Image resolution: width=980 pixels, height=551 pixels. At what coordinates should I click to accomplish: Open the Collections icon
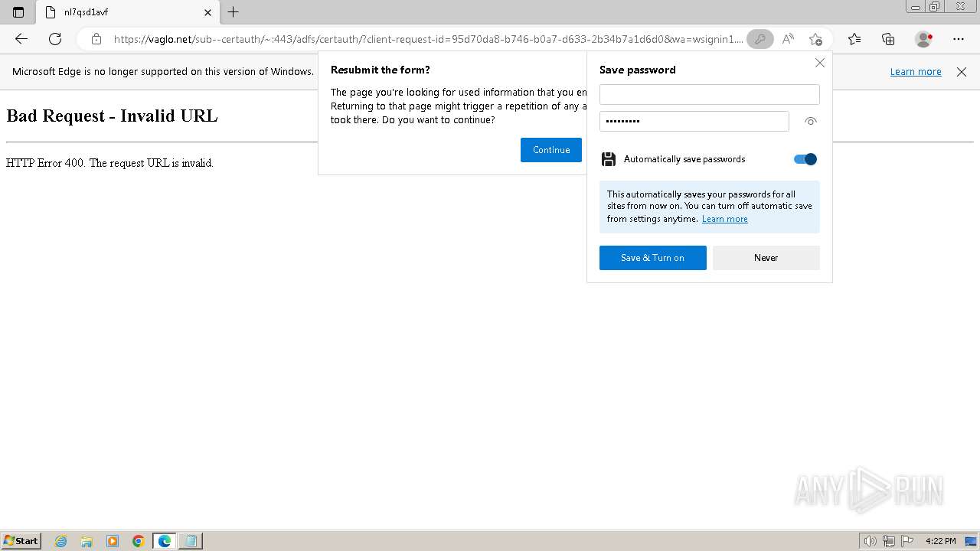click(x=888, y=39)
